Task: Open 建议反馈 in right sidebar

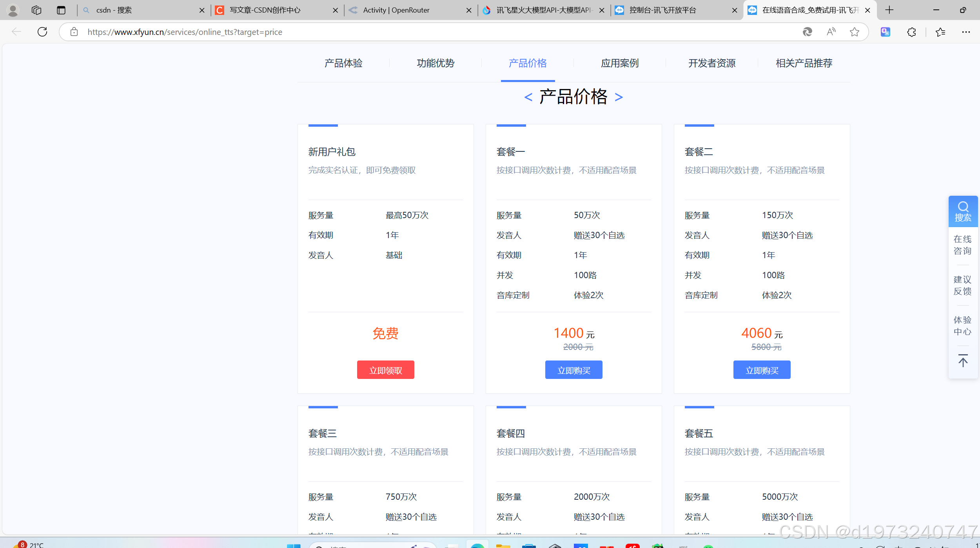Action: click(x=963, y=285)
